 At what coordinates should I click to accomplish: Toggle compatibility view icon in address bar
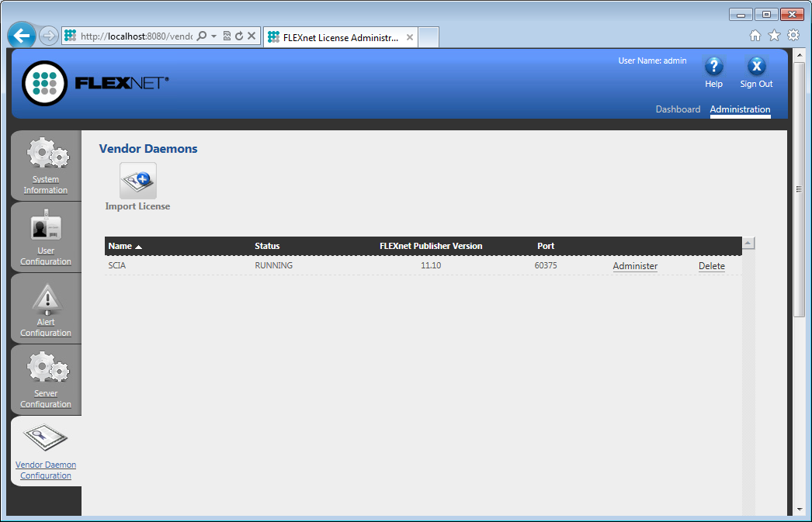227,36
